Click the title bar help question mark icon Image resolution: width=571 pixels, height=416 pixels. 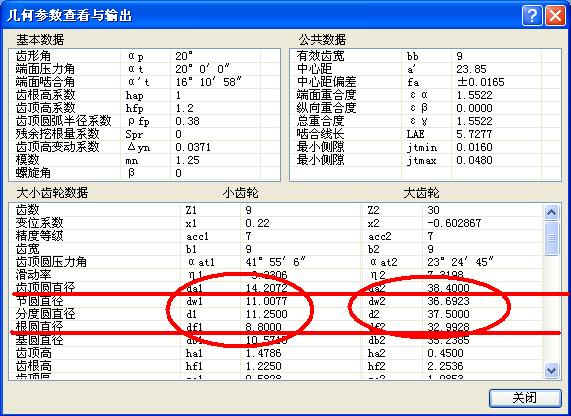click(532, 16)
